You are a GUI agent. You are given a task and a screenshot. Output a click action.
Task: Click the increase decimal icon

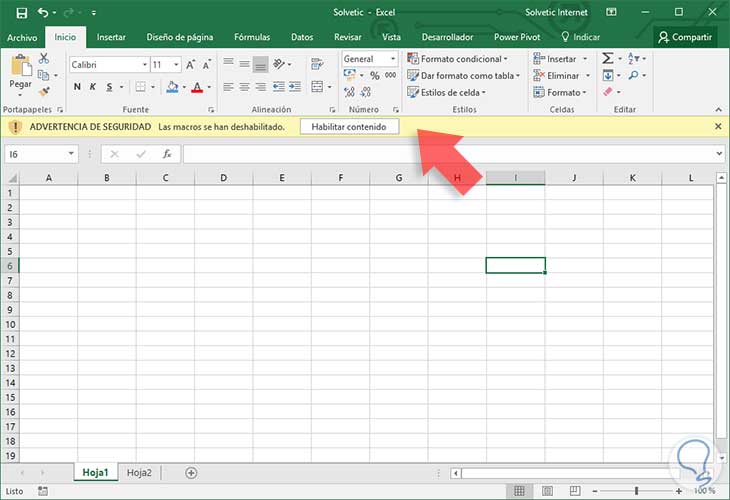tap(349, 92)
